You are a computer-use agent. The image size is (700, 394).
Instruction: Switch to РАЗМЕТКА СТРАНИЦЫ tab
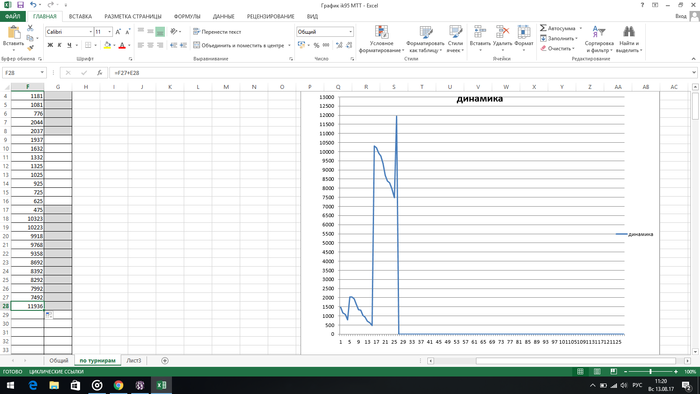pos(133,17)
